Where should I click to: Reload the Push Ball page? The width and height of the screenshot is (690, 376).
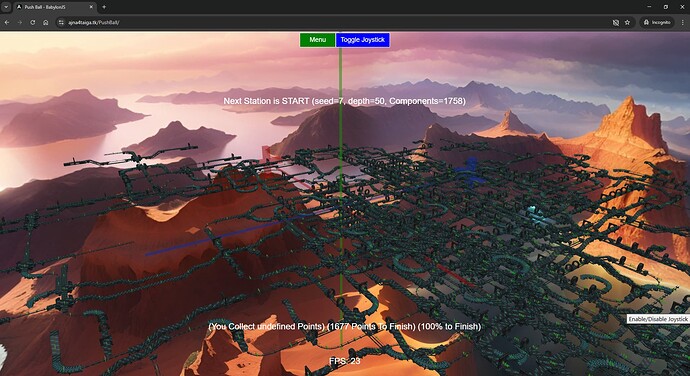(x=33, y=22)
